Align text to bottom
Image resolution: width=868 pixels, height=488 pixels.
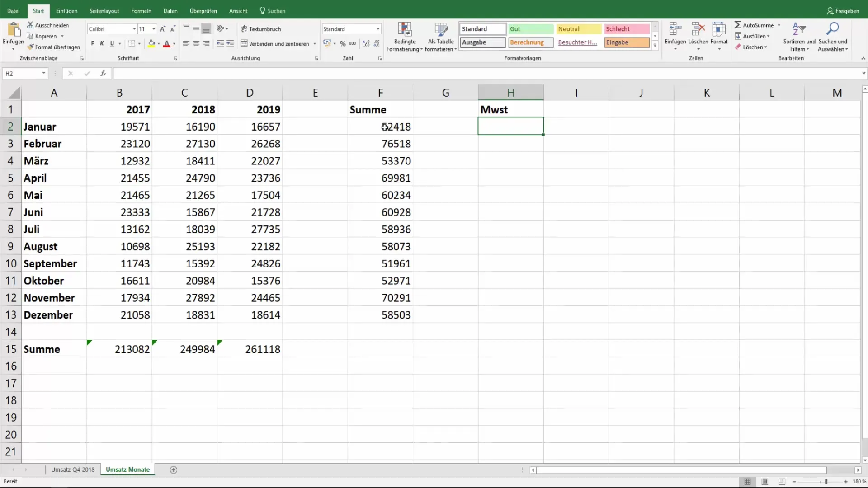206,28
